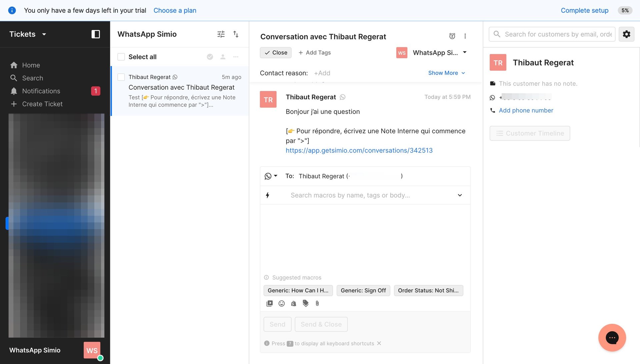Dismiss the keyboard shortcuts hint
640x364 pixels.
379,343
